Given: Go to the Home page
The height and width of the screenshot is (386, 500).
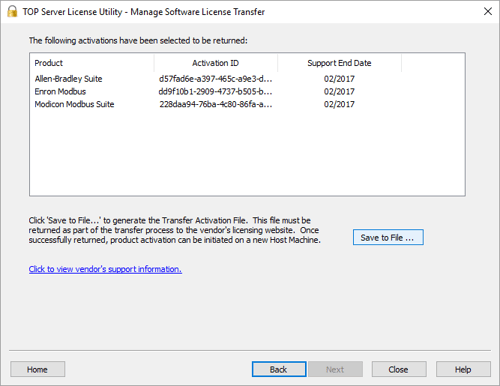Looking at the screenshot, I should point(38,369).
